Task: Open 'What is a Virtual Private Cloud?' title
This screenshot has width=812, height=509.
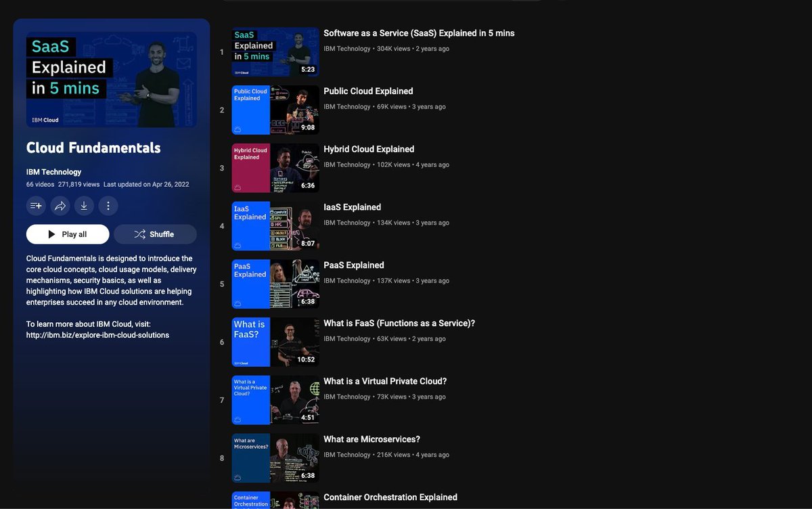Action: coord(385,382)
